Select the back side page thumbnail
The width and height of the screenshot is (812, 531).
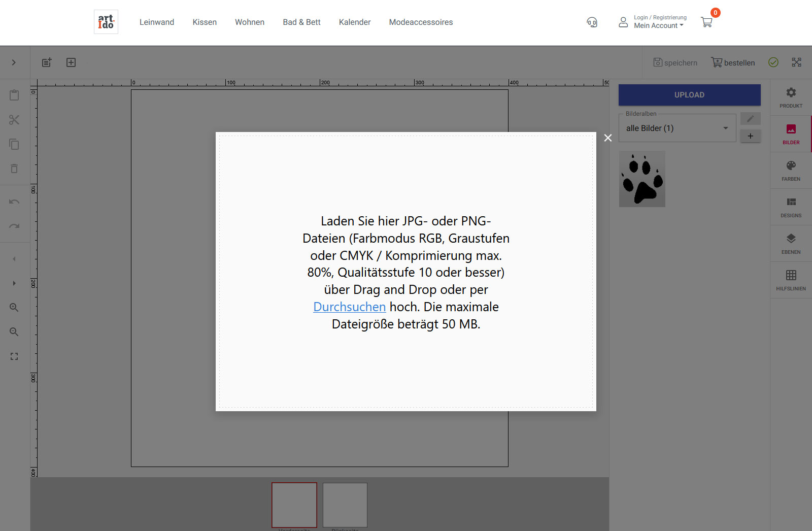(345, 505)
